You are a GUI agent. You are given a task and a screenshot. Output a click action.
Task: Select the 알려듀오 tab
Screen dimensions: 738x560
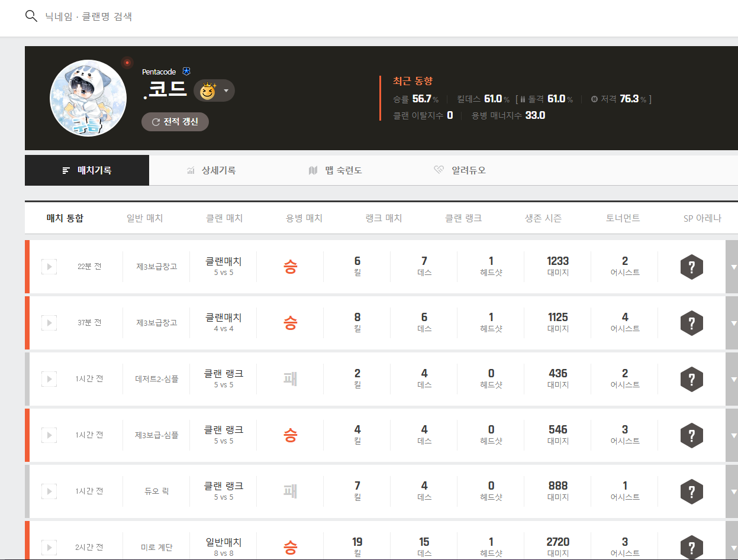[x=460, y=170]
